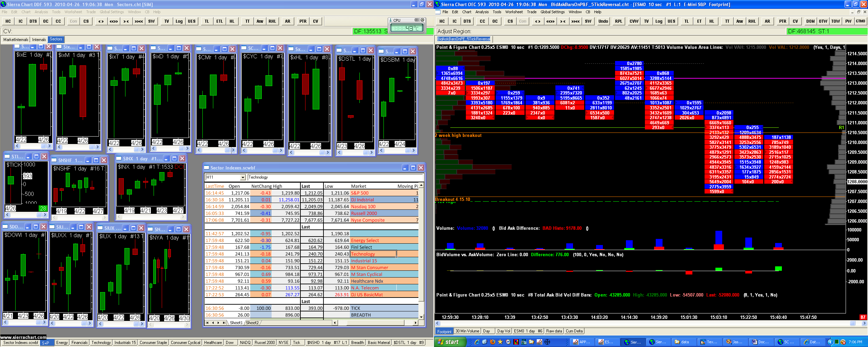Switch to the MarketInternals tab
Viewport: 868px width, 347px height.
[16, 40]
